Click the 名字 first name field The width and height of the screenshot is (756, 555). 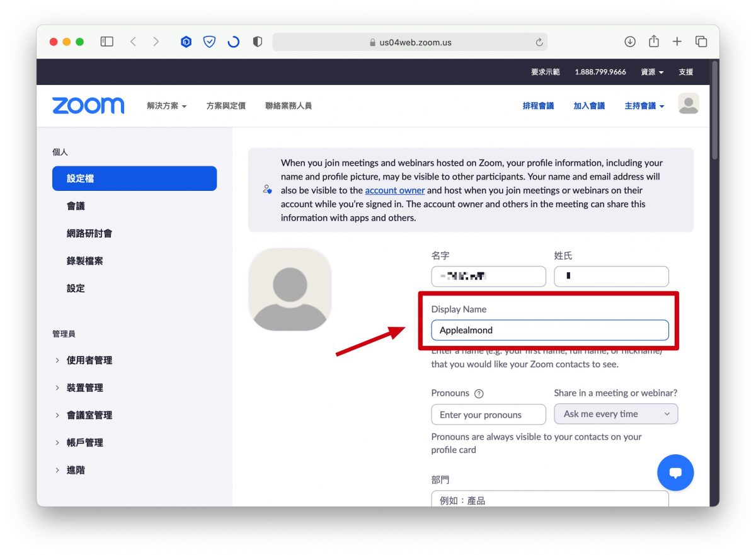[x=488, y=277]
